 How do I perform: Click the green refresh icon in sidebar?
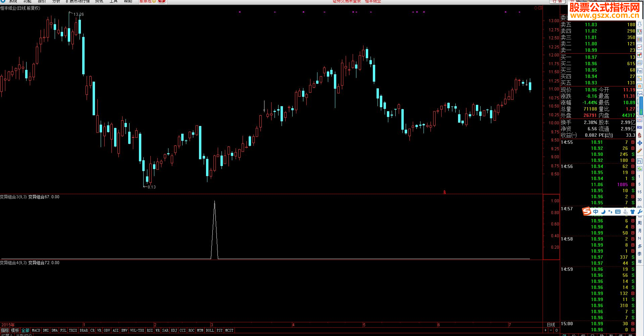(640, 169)
